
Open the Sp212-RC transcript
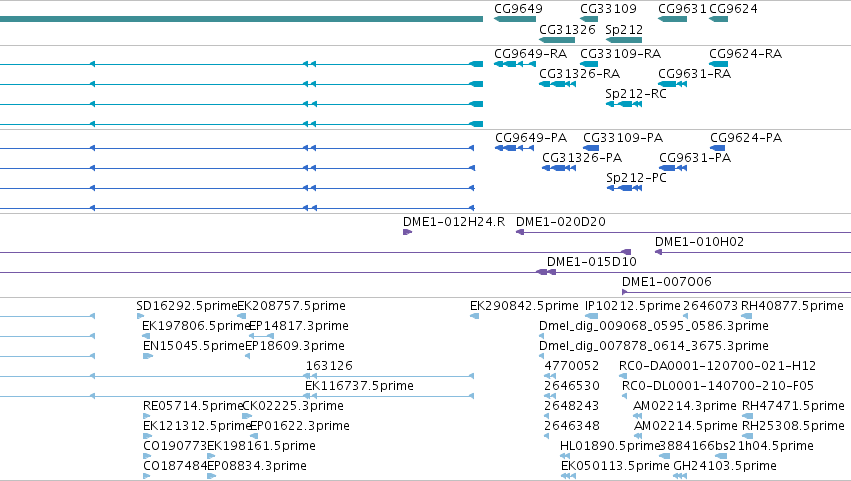(636, 94)
